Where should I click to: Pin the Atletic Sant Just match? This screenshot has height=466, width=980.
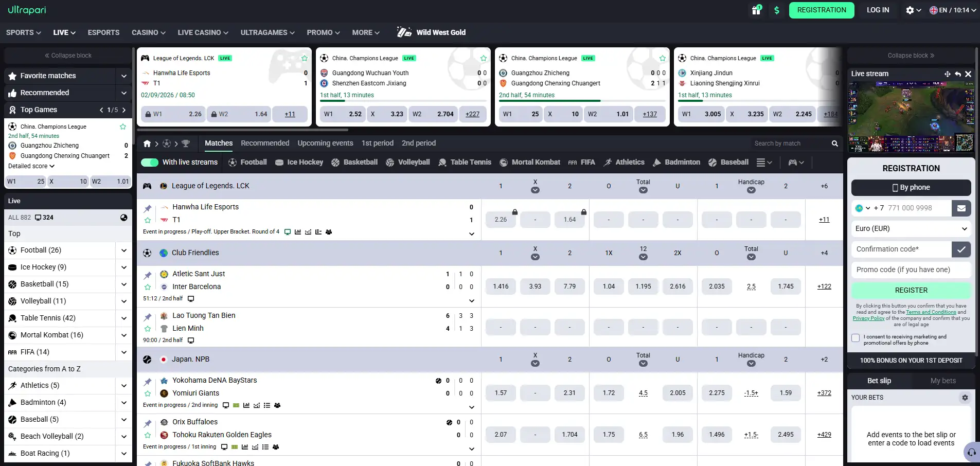[148, 275]
